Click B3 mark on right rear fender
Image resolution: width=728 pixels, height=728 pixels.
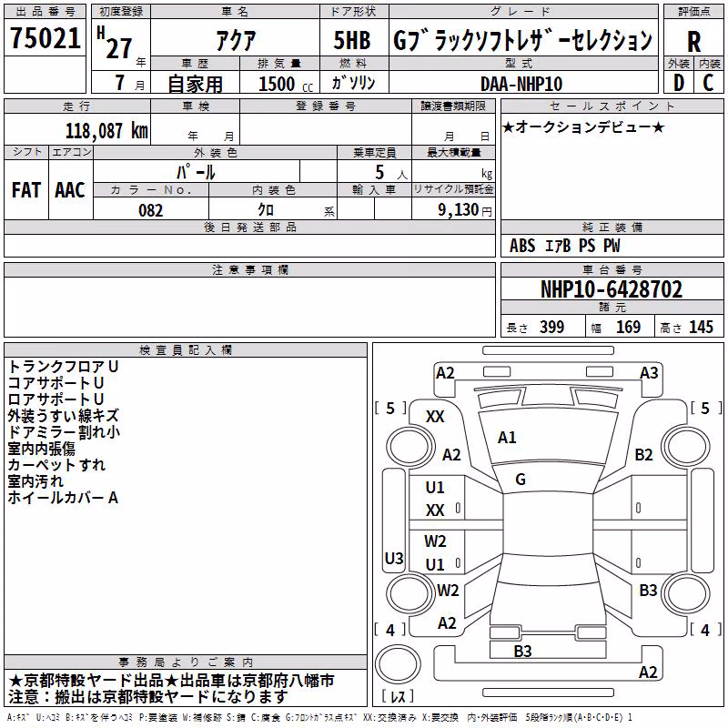(x=648, y=591)
